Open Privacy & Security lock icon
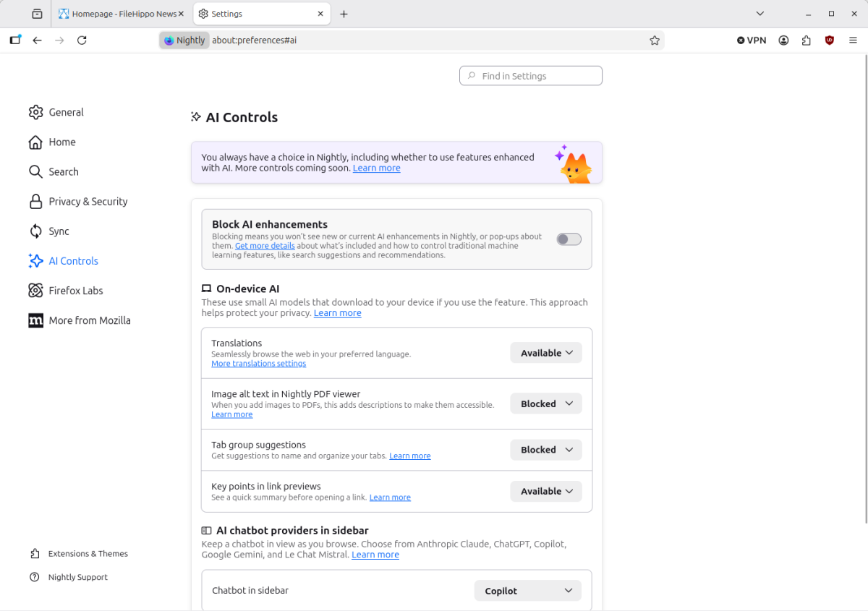This screenshot has width=868, height=611. [35, 201]
